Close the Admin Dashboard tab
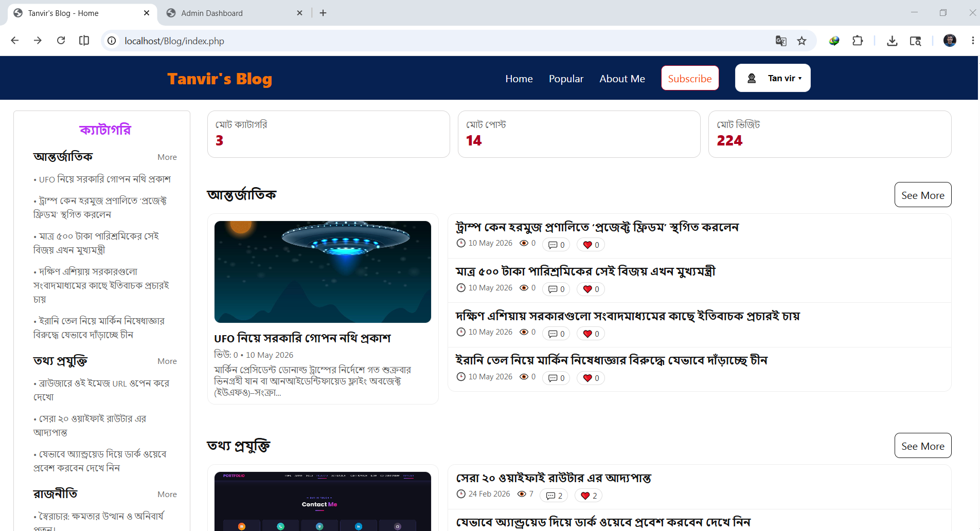Viewport: 980px width, 531px height. point(299,13)
